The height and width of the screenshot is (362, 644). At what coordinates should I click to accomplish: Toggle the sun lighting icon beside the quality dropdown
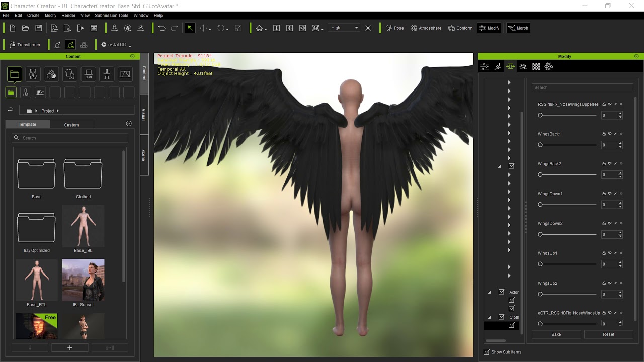368,28
